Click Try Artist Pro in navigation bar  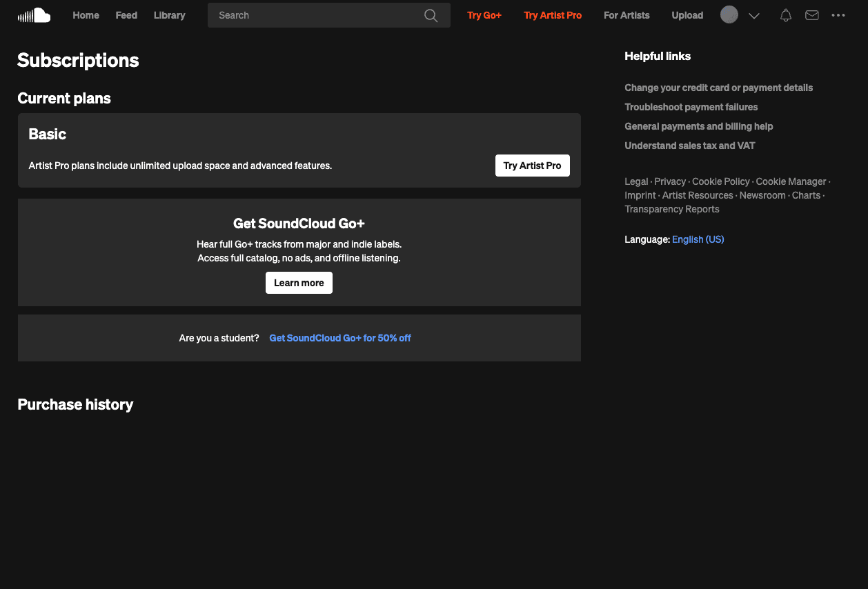point(553,15)
